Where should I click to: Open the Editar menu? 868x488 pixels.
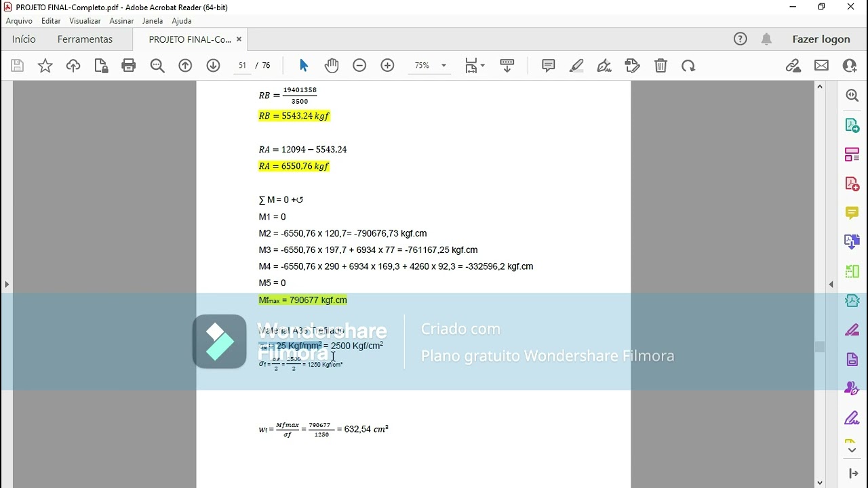point(51,21)
